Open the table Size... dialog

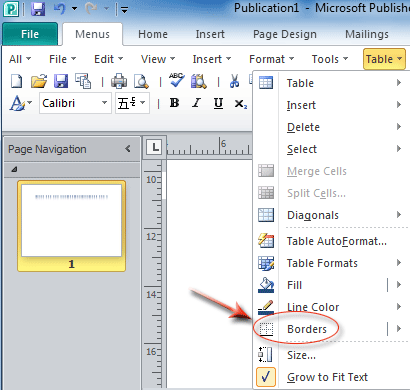(x=331, y=355)
